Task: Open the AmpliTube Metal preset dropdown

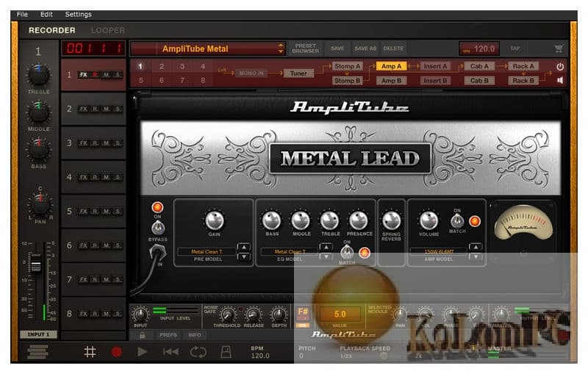Action: pyautogui.click(x=208, y=48)
